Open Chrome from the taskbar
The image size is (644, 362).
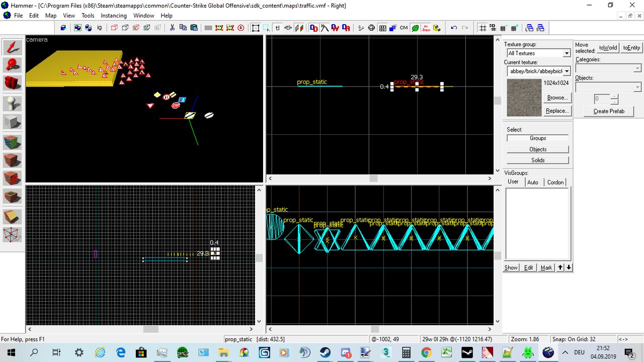pos(426,352)
